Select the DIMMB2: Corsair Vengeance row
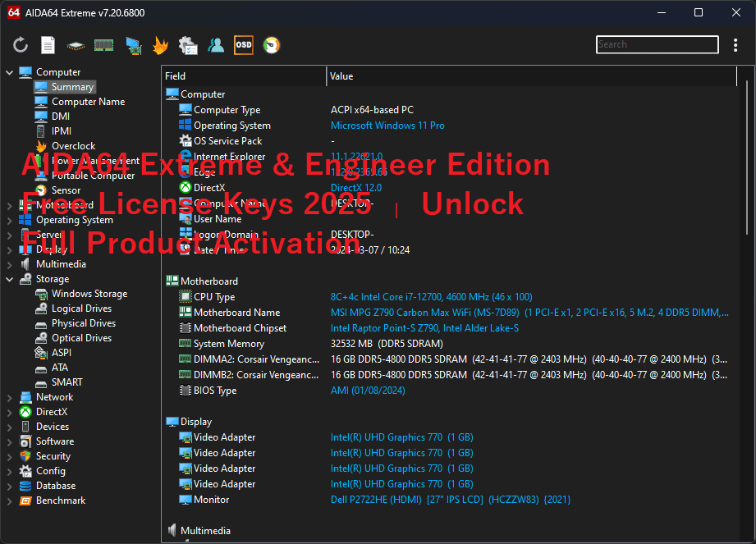The width and height of the screenshot is (756, 544). pos(450,375)
